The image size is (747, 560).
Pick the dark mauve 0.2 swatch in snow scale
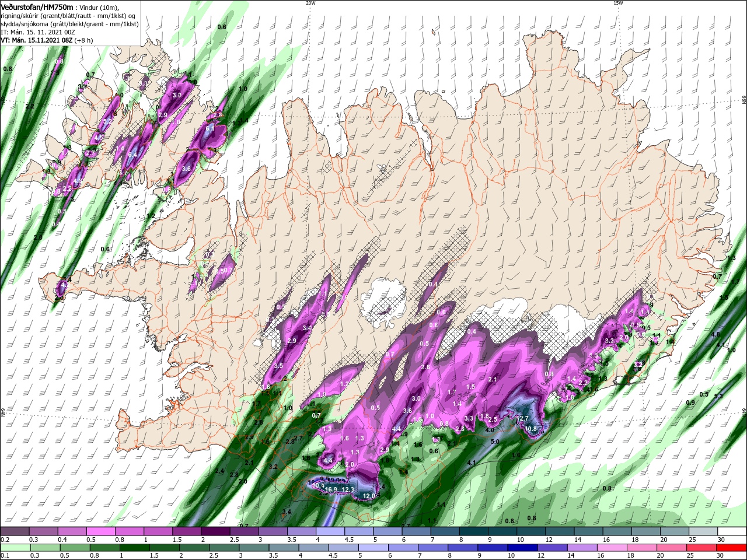[x=15, y=531]
